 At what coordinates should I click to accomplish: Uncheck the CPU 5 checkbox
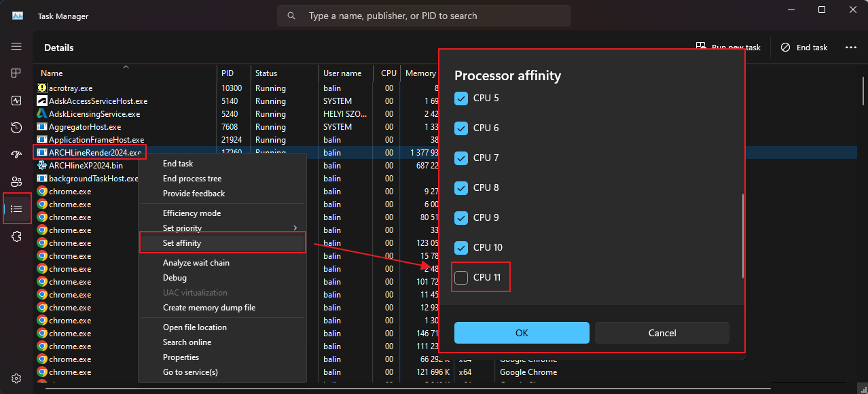461,98
